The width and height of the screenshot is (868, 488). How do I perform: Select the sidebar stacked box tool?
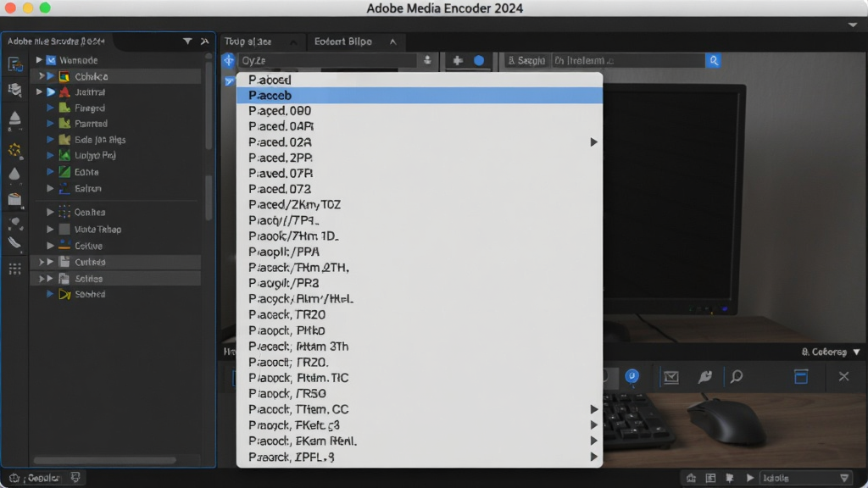[x=15, y=90]
